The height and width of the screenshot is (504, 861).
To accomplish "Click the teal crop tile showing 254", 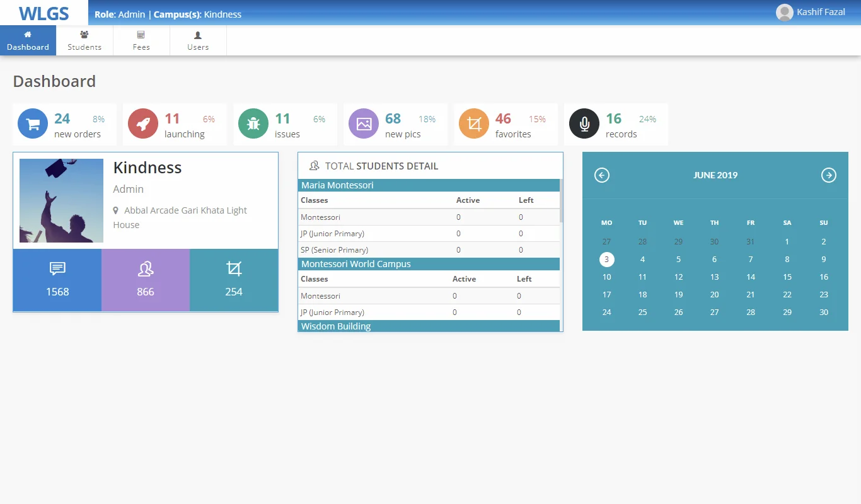I will 234,280.
